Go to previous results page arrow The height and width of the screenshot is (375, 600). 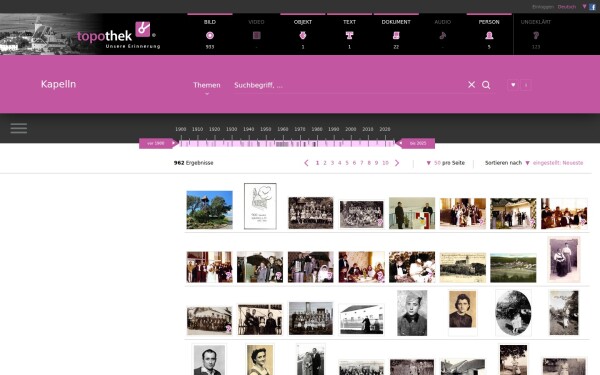[x=306, y=163]
